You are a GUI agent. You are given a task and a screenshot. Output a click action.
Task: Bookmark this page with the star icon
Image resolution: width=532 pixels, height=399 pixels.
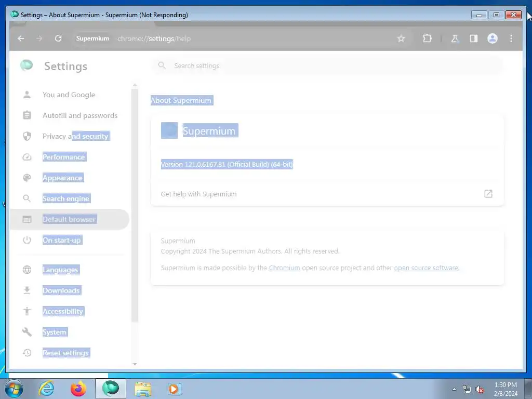tap(401, 38)
